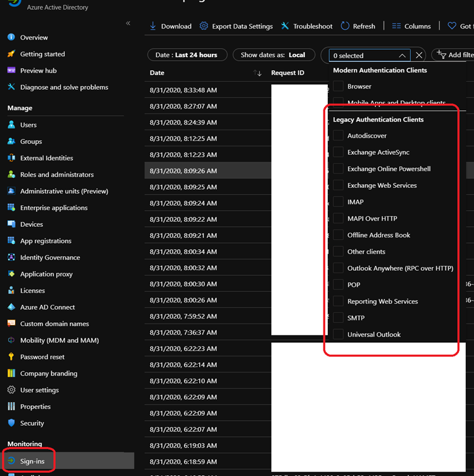Click the Security shield icon
The width and height of the screenshot is (474, 476).
[x=11, y=423]
